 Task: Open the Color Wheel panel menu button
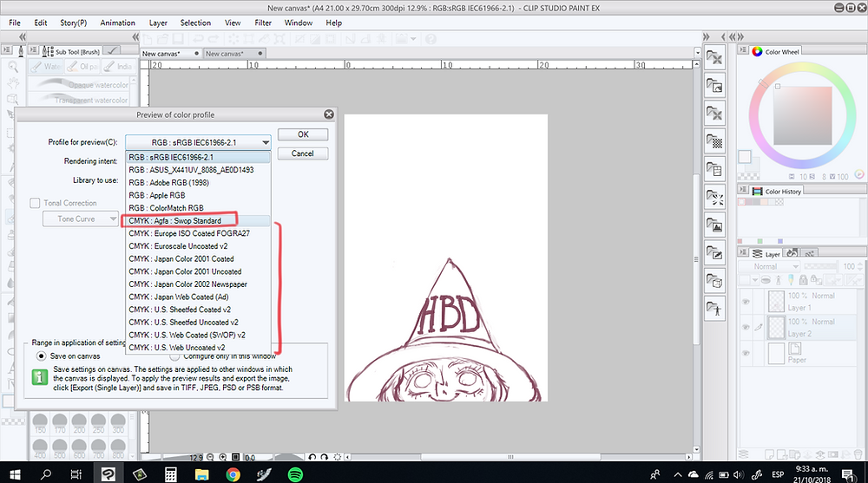743,50
